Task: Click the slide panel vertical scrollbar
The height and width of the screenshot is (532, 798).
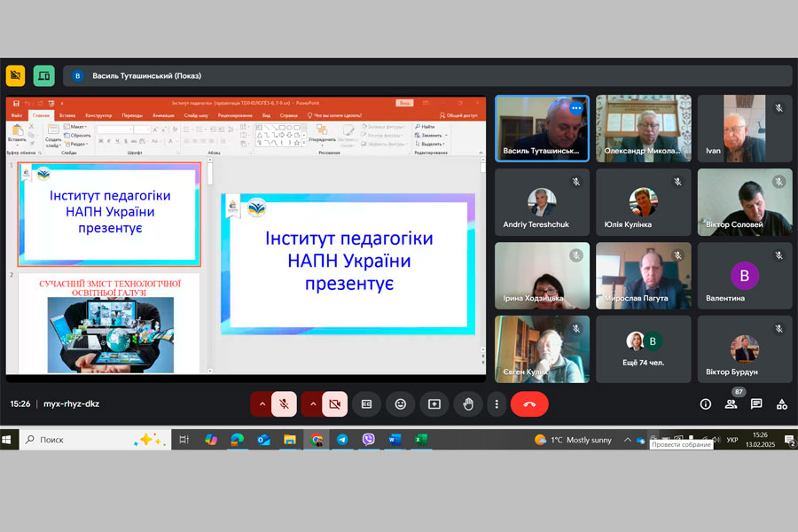Action: [x=209, y=265]
